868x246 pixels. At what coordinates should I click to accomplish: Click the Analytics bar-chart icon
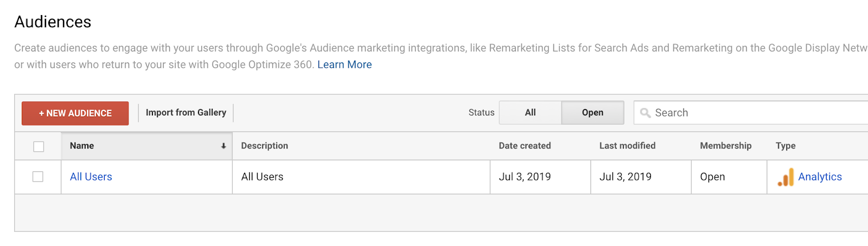(786, 177)
